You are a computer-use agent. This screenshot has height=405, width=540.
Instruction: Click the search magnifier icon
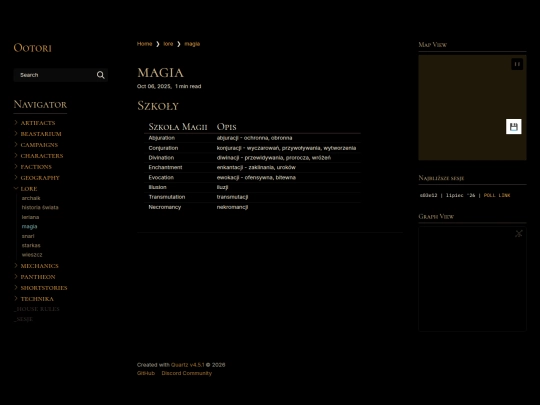(x=101, y=75)
